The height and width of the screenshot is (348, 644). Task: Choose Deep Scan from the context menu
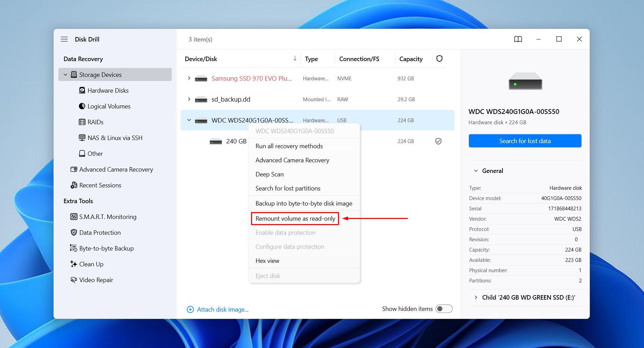269,174
